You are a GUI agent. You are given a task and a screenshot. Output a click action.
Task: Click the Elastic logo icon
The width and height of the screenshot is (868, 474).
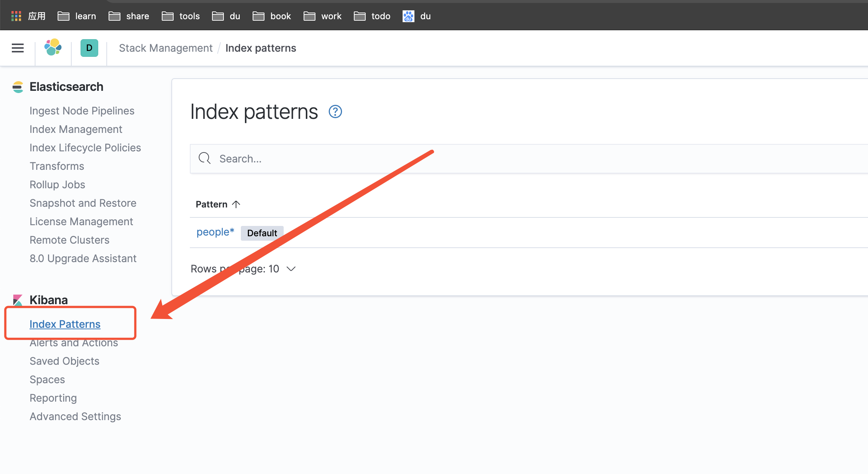point(53,48)
